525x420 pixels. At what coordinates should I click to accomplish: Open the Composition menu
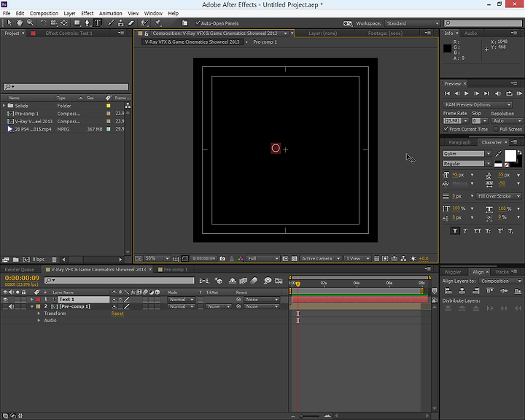(44, 13)
